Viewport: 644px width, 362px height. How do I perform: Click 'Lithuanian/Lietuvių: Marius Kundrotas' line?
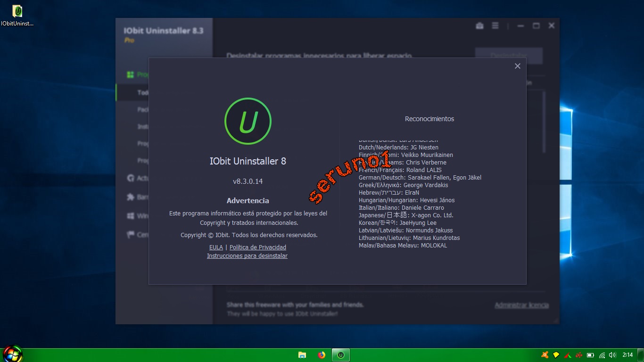coord(409,238)
